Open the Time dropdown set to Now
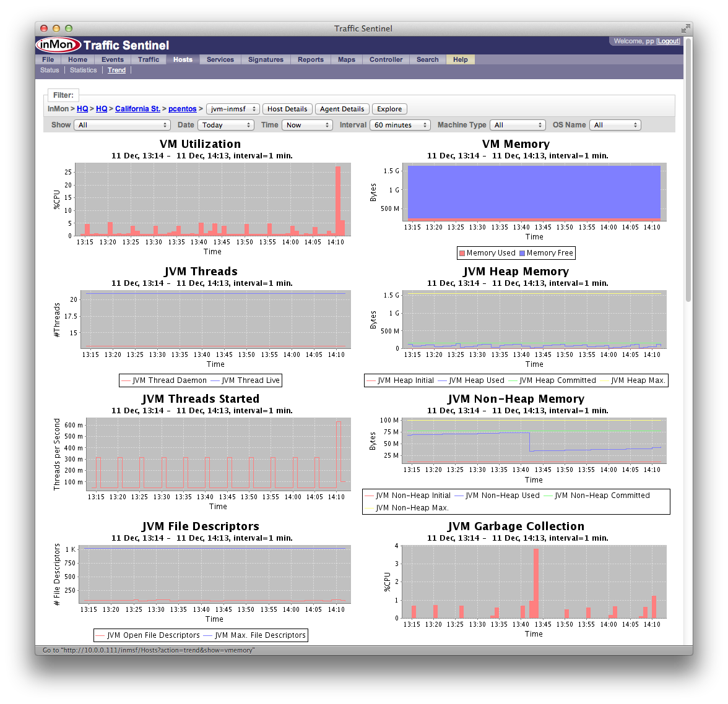The width and height of the screenshot is (728, 704). point(307,125)
